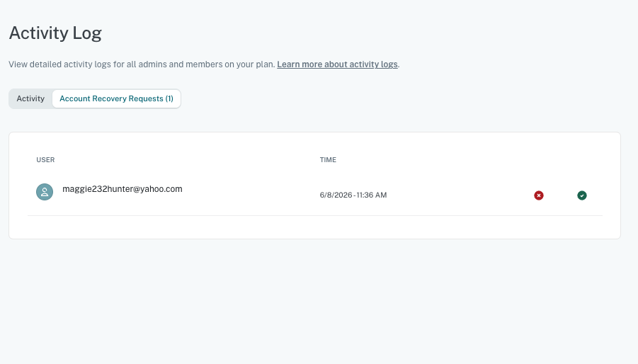Open the Learn more about activity logs link
The height and width of the screenshot is (364, 638).
pyautogui.click(x=337, y=64)
